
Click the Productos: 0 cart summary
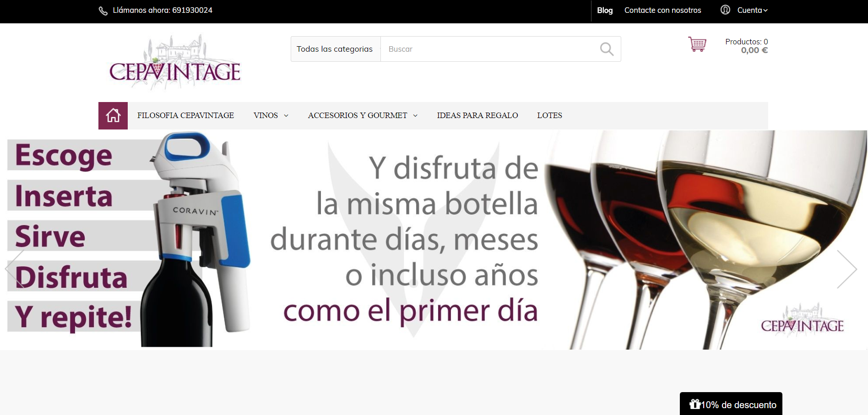(x=746, y=42)
